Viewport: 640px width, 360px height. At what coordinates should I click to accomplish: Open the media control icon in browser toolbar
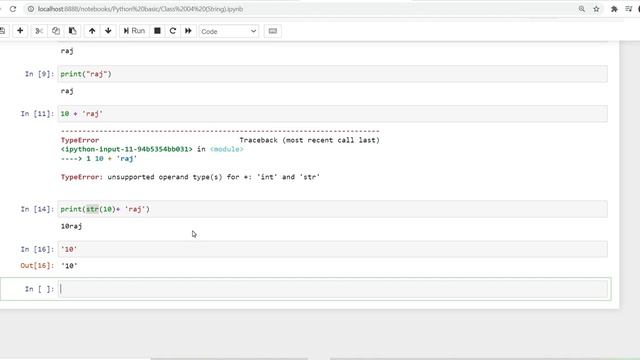[x=629, y=9]
